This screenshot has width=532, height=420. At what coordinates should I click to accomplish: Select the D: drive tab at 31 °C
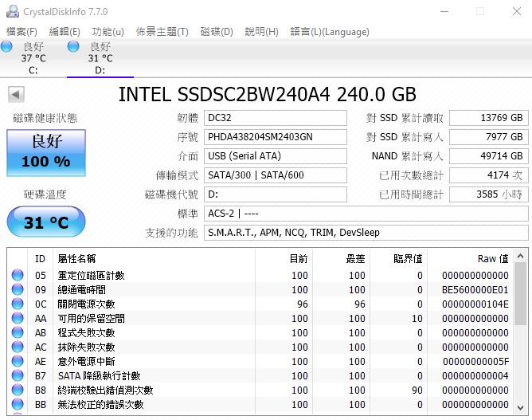pyautogui.click(x=100, y=58)
